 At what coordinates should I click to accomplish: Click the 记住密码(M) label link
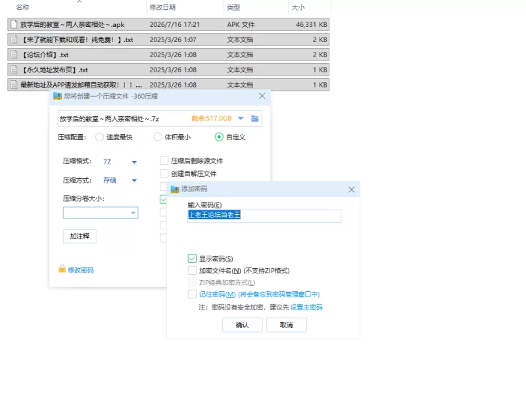(259, 294)
